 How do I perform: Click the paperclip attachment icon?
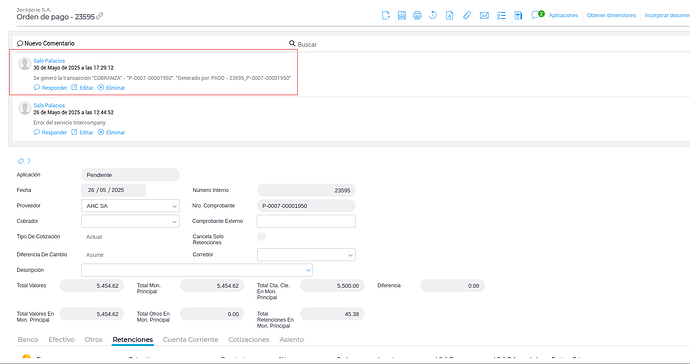click(x=467, y=15)
